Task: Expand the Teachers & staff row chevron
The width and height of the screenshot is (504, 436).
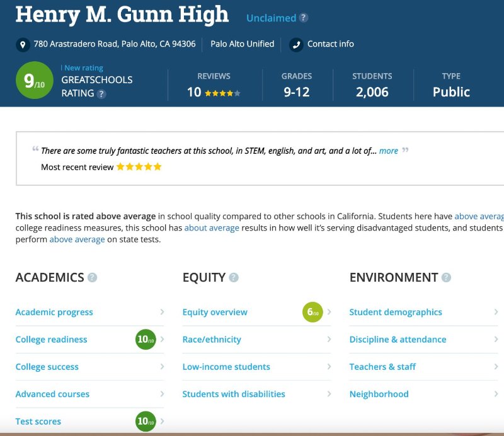Action: click(x=496, y=367)
